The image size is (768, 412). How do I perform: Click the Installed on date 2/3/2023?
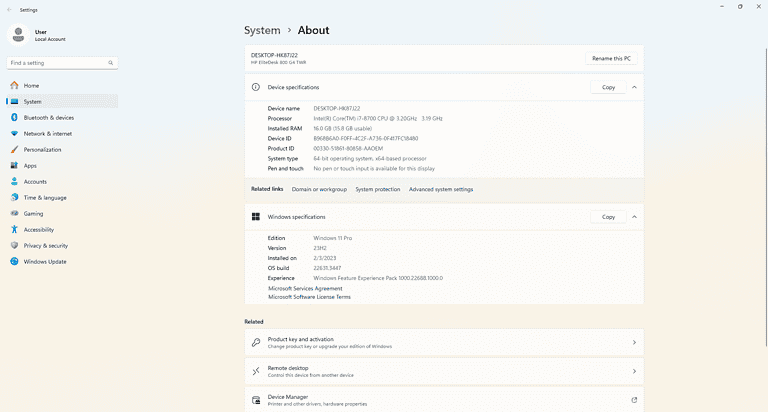325,258
